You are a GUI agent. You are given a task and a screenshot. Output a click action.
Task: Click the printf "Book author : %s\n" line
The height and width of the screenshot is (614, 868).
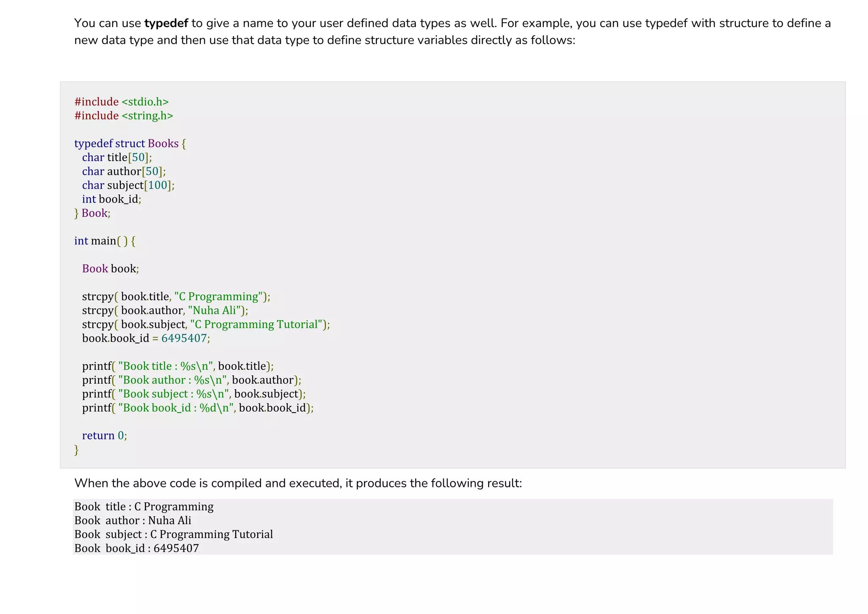tap(192, 380)
